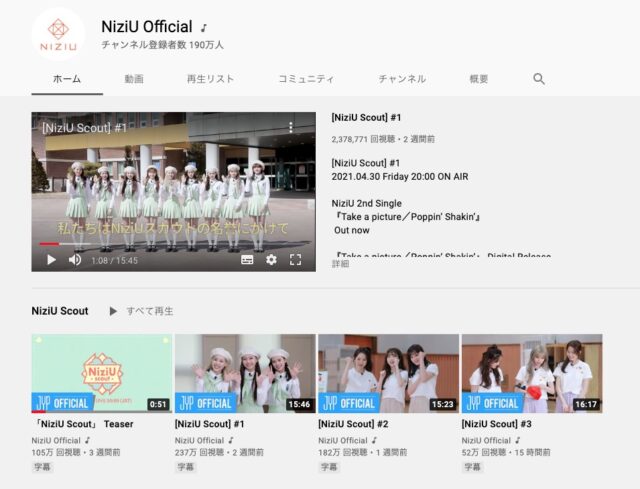The width and height of the screenshot is (640, 489).
Task: Click the 0:51 duration label on the Teaser thumbnail
Action: pos(158,405)
